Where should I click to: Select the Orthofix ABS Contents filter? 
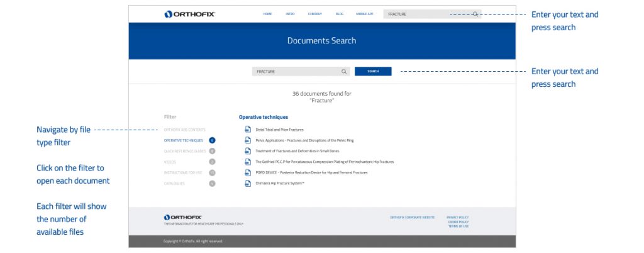coord(184,130)
